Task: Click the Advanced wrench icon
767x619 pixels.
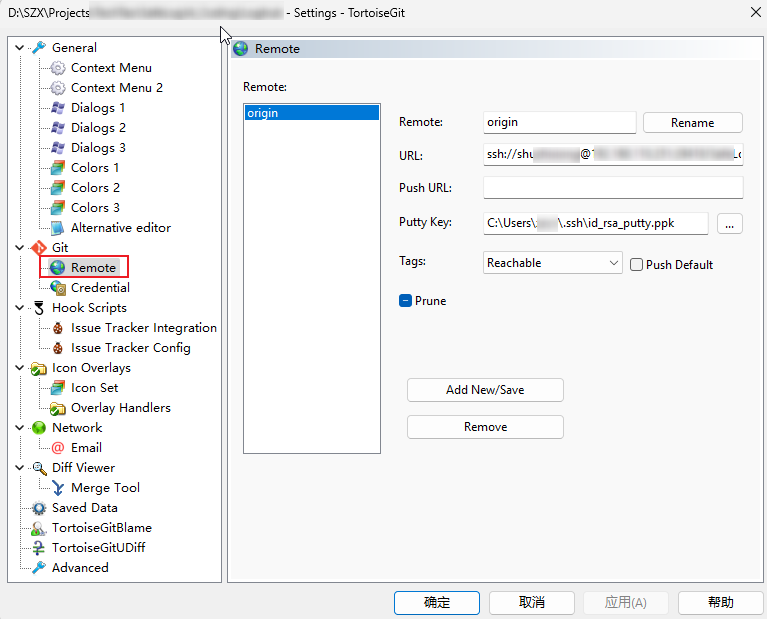Action: [39, 568]
